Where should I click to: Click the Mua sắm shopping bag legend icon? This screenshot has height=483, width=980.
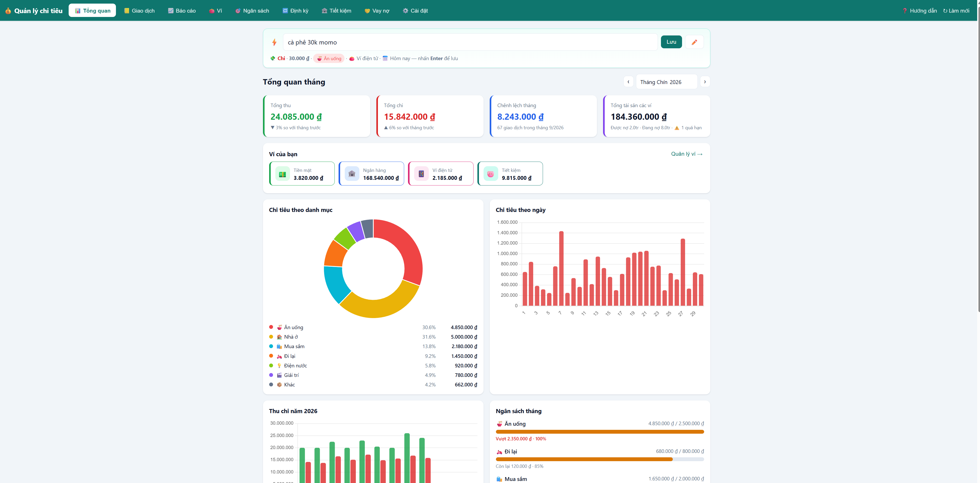[279, 347]
